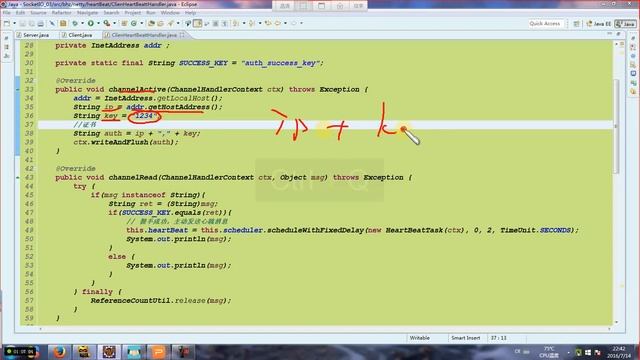Click '37 : 11' cursor position status

(499, 338)
